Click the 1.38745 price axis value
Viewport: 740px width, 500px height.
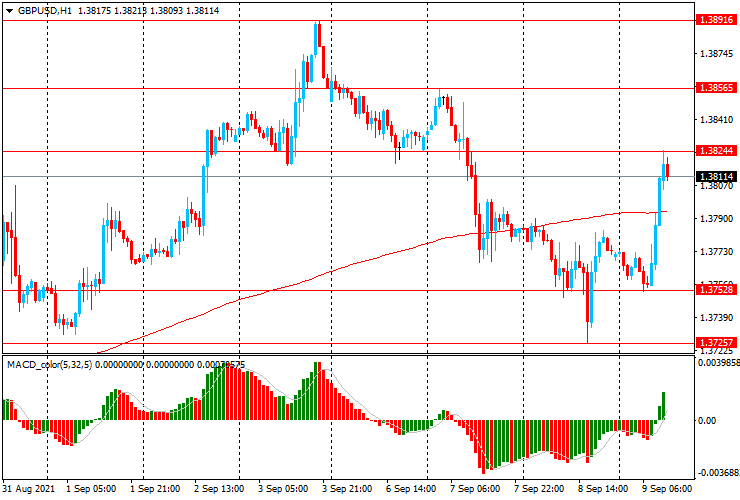[716, 54]
